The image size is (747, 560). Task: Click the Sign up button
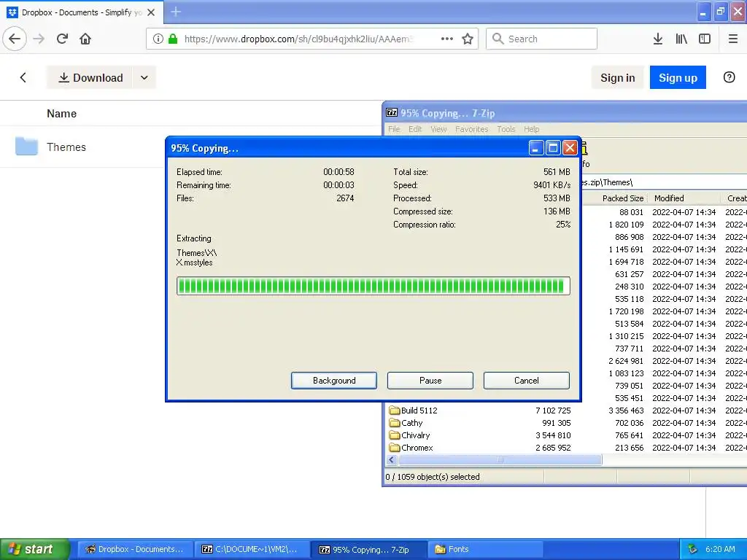(678, 77)
